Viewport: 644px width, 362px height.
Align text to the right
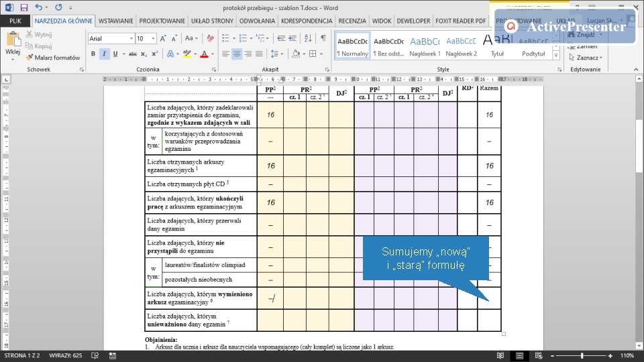click(x=248, y=54)
